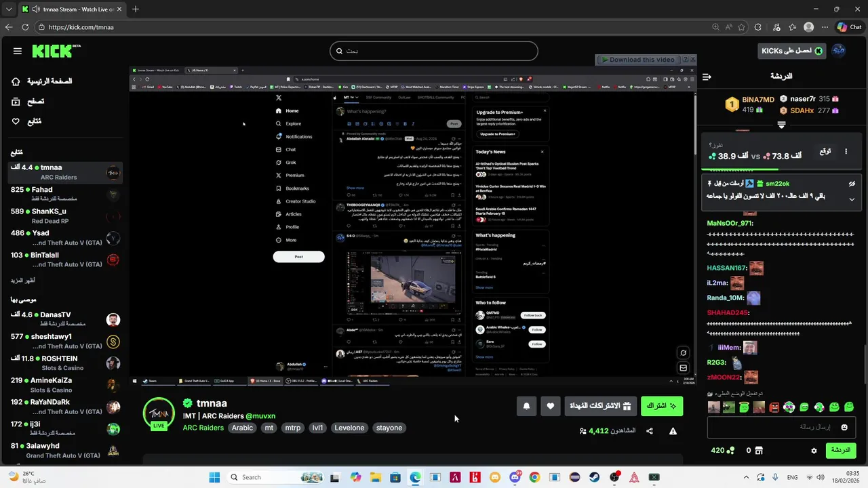Click the tmnaa channel avatar with LIVE badge
868x488 pixels.
pos(159,413)
